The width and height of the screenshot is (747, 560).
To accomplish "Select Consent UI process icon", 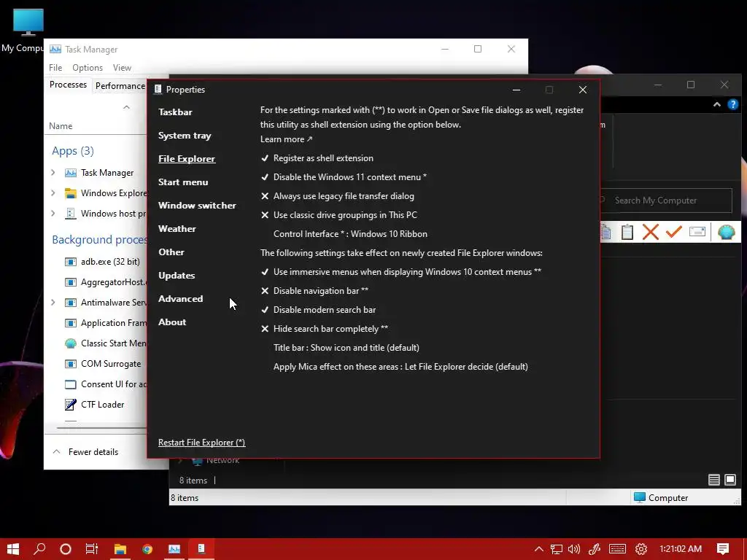I will pyautogui.click(x=71, y=385).
